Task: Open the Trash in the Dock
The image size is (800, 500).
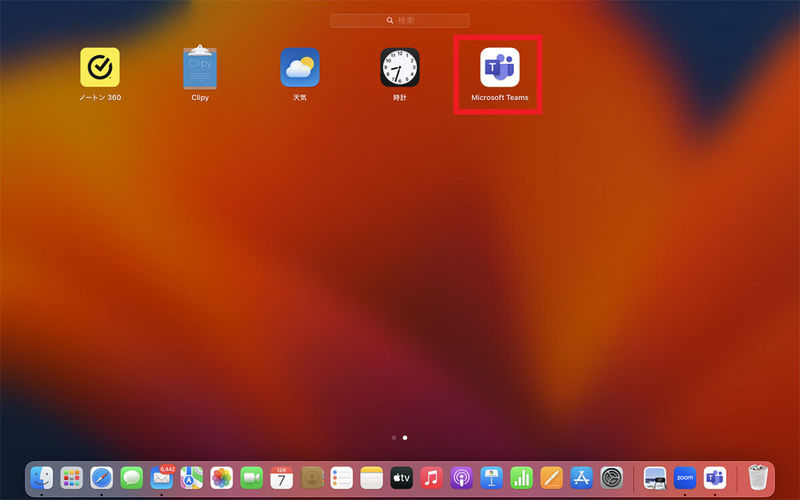Action: pos(758,477)
